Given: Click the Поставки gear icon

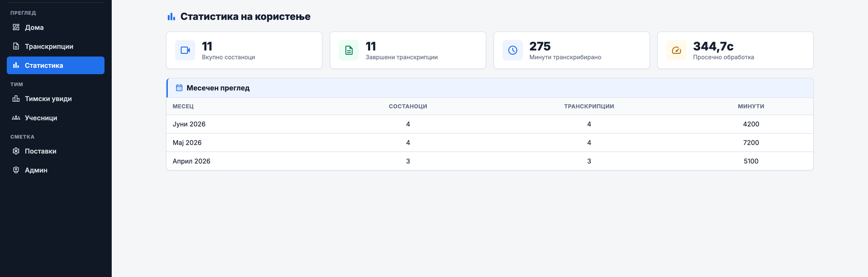Looking at the screenshot, I should tap(16, 151).
